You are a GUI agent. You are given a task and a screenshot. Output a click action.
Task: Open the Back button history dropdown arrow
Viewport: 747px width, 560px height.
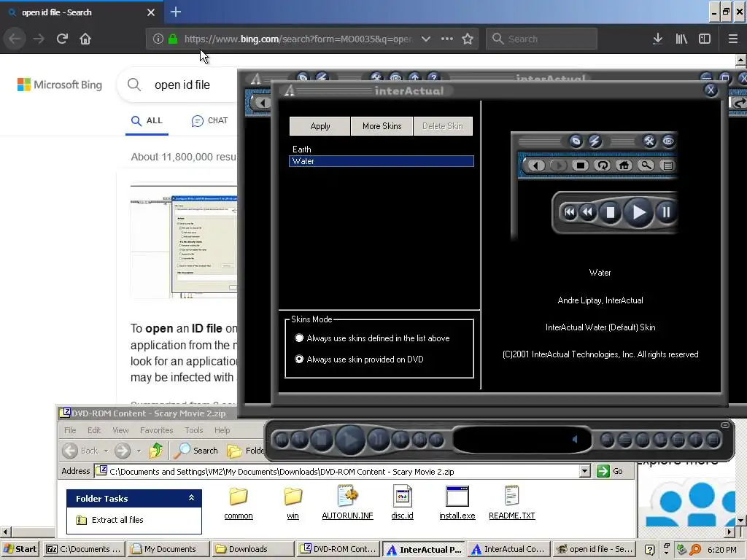pyautogui.click(x=106, y=451)
